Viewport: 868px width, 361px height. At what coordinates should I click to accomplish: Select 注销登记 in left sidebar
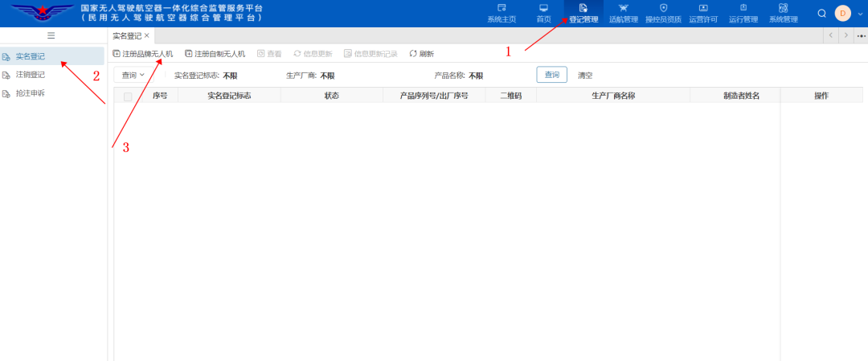pos(30,75)
